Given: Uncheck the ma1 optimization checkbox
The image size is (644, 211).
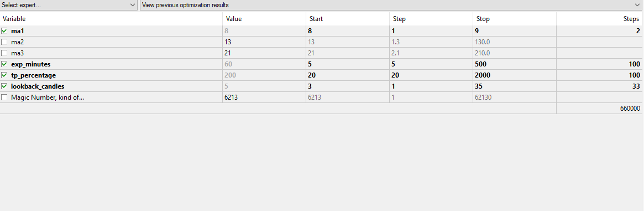Looking at the screenshot, I should pos(4,31).
